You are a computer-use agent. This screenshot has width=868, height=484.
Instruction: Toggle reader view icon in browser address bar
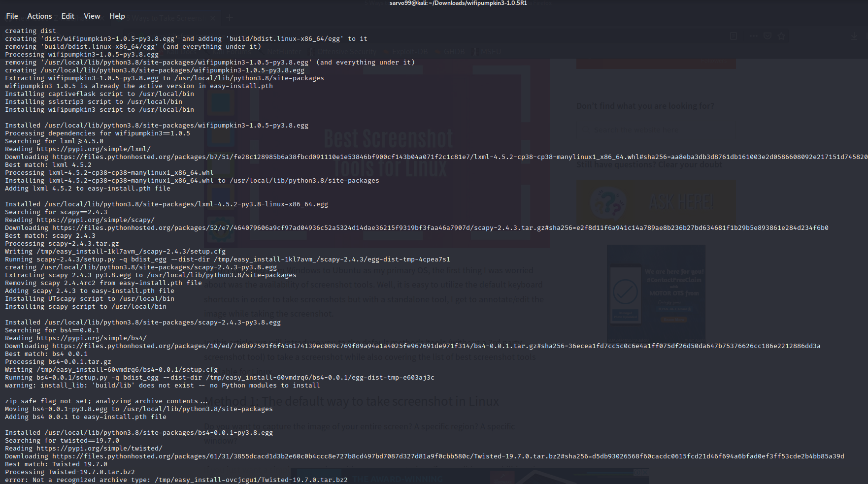[x=734, y=36]
